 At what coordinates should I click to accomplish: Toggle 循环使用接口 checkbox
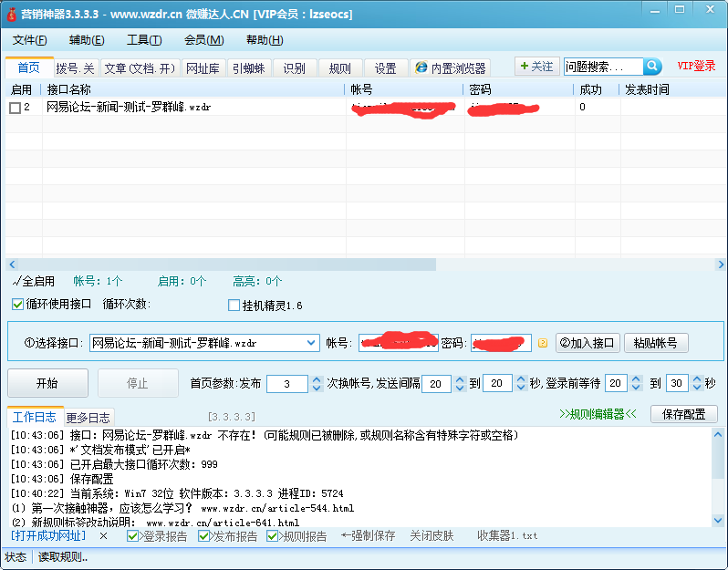click(17, 305)
